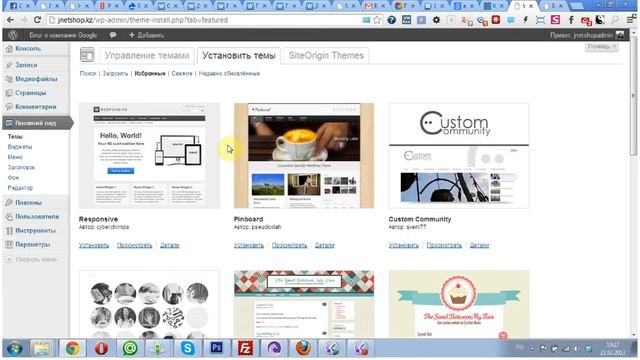Click the themes screen icon beside tabs

coord(87,55)
